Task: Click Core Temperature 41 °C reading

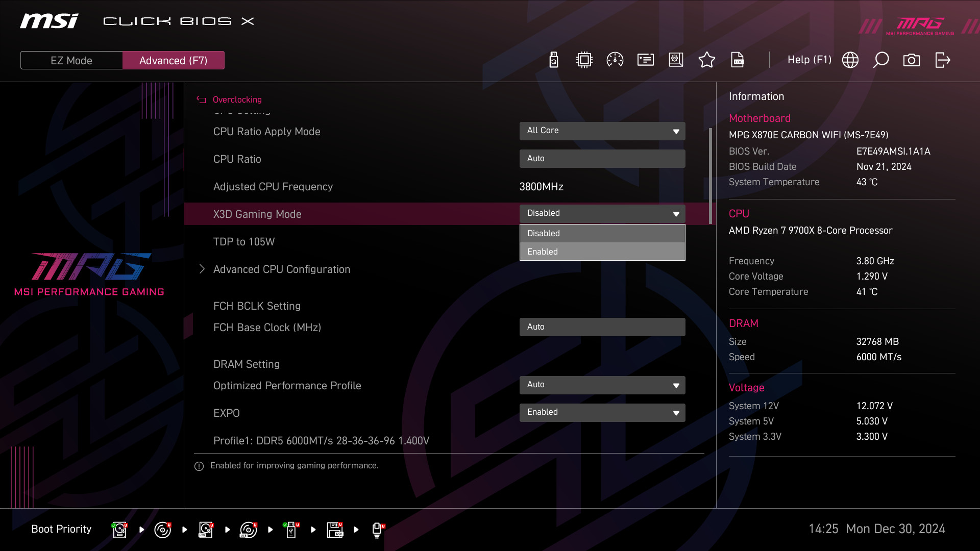Action: [867, 292]
